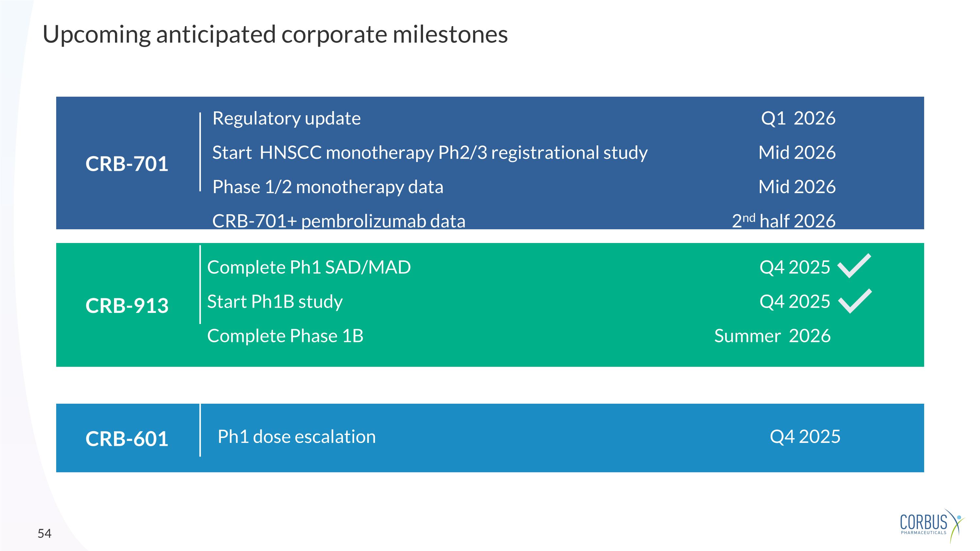Click the checkmark beside Complete Ph1 SAD/MAD
This screenshot has height=551, width=980.
click(854, 266)
